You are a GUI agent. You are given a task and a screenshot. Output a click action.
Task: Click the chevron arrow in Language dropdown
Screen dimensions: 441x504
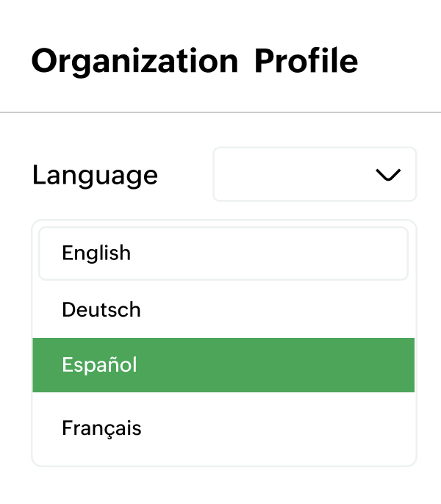click(x=387, y=175)
